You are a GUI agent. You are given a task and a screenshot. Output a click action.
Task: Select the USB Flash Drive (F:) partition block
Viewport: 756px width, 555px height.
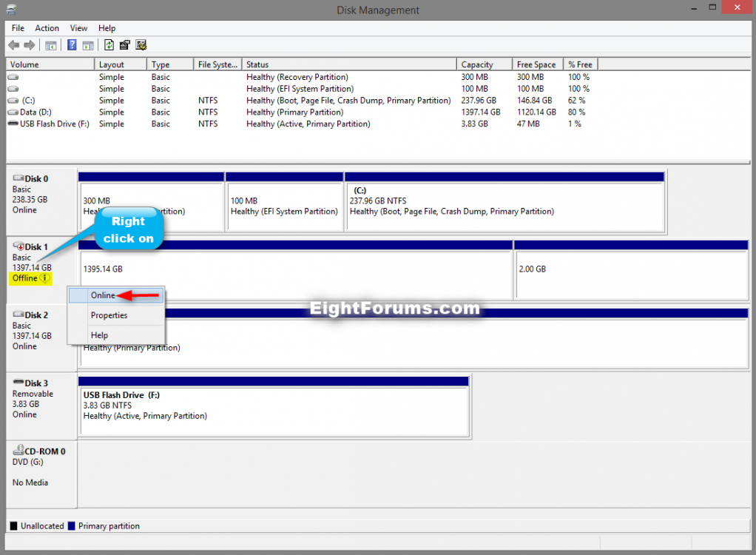274,406
